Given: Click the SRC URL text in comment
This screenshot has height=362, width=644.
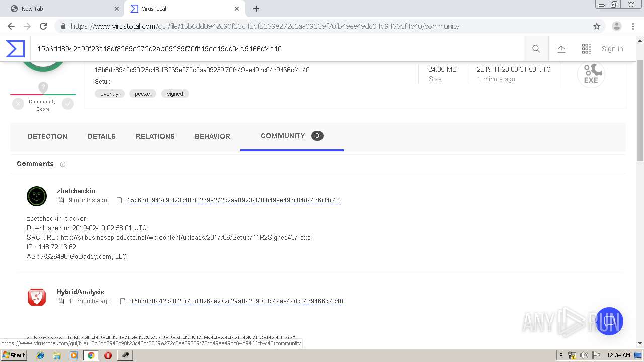Looking at the screenshot, I should pyautogui.click(x=169, y=237).
